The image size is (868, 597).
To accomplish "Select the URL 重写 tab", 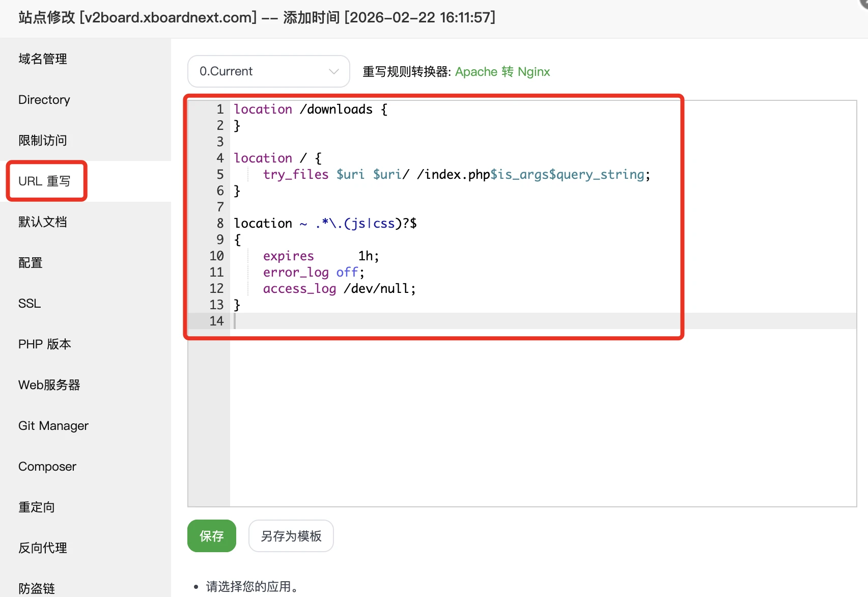I will point(45,181).
